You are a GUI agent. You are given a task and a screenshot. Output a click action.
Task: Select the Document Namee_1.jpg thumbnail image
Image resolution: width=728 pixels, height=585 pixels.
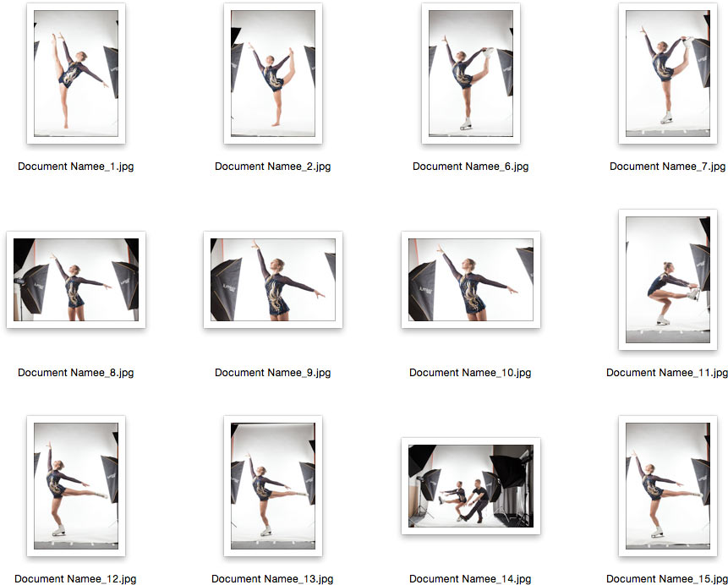[76, 74]
